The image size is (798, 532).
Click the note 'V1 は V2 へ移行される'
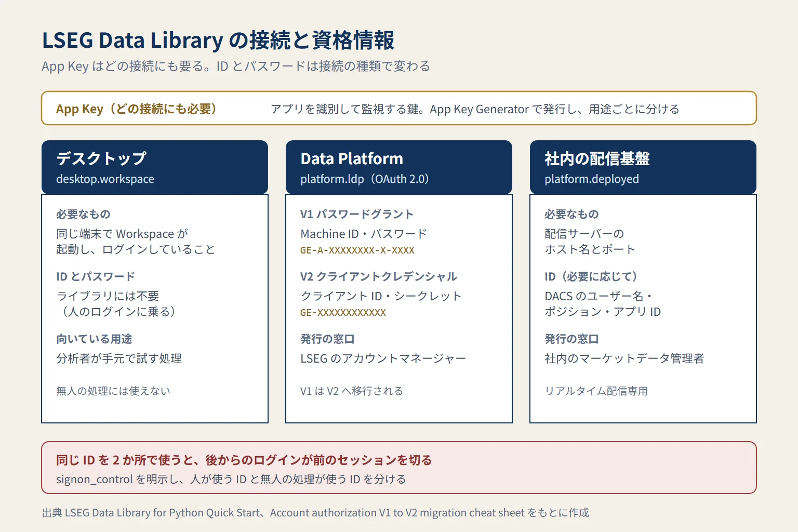pos(352,391)
